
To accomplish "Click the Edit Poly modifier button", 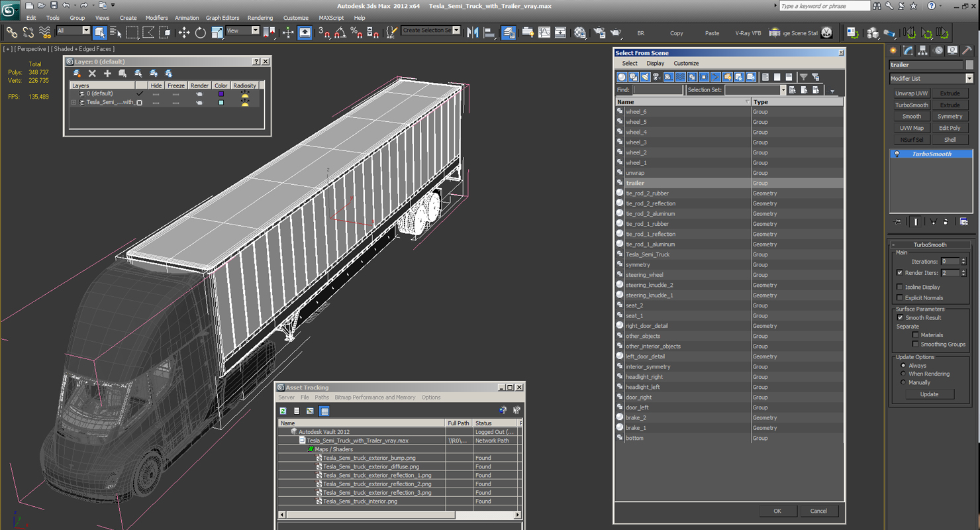I will click(950, 128).
